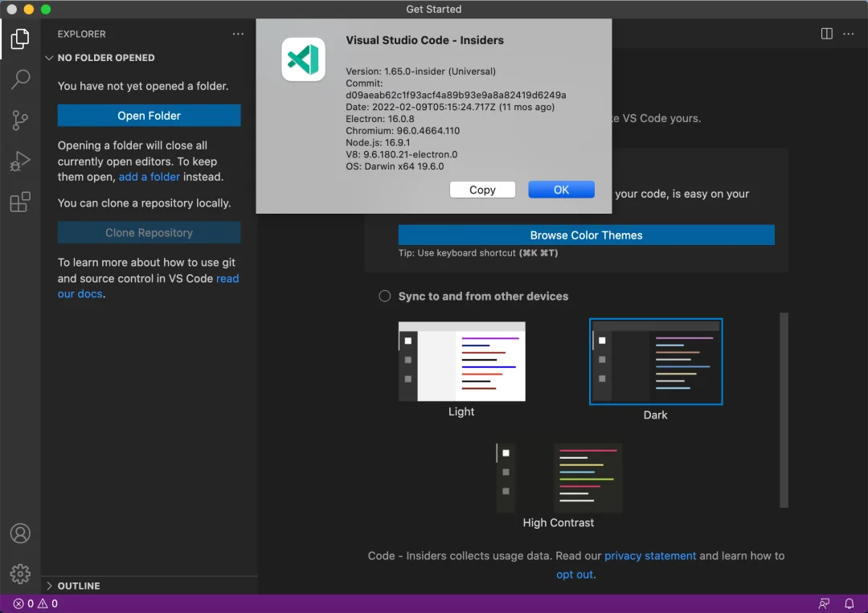Click the Chromium: 96.0.4664.110 line

click(x=403, y=131)
